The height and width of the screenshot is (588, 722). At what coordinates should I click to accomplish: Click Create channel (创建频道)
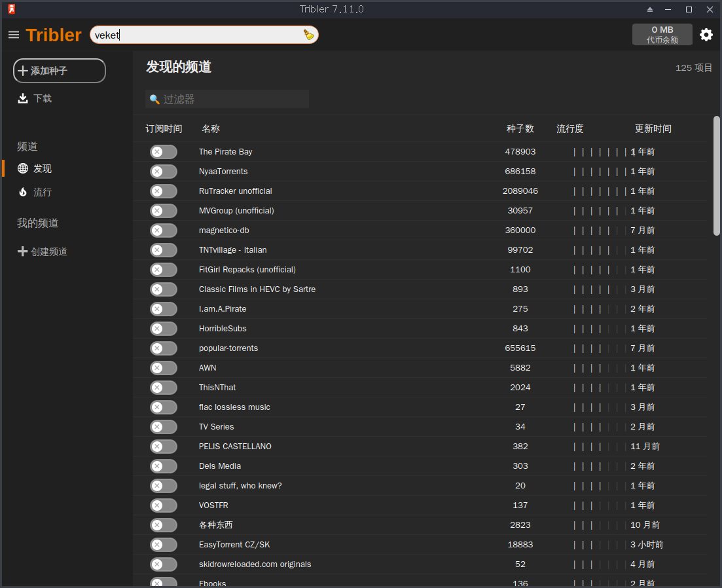(x=43, y=251)
